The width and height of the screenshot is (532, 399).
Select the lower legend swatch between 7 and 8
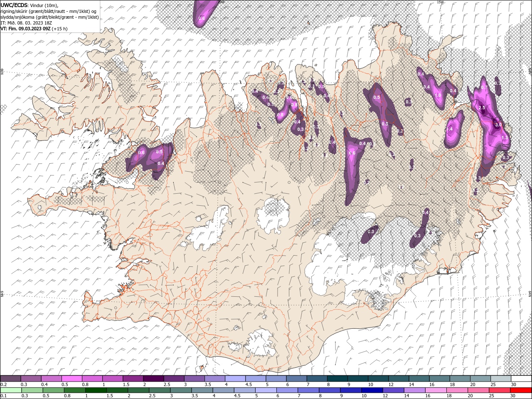[x=308, y=390]
